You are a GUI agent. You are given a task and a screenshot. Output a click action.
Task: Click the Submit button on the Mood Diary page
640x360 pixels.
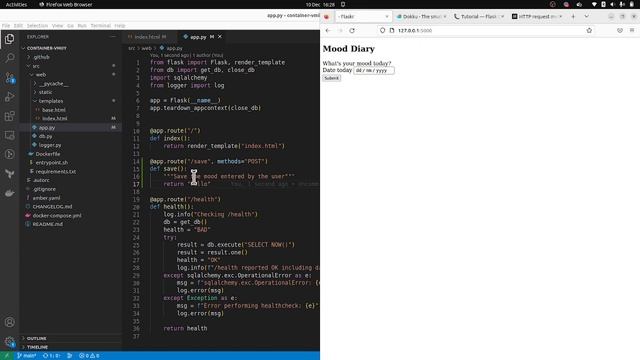(x=331, y=78)
